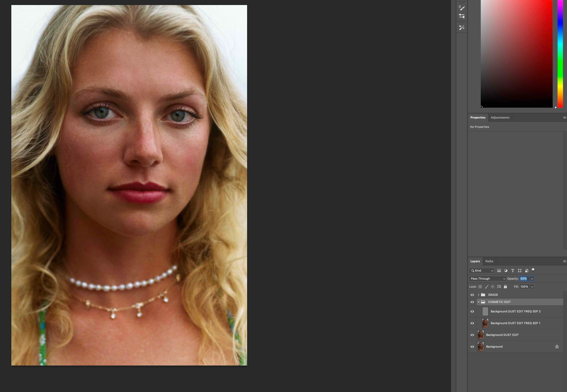Switch to the Paths tab
Image resolution: width=567 pixels, height=392 pixels.
pyautogui.click(x=489, y=261)
